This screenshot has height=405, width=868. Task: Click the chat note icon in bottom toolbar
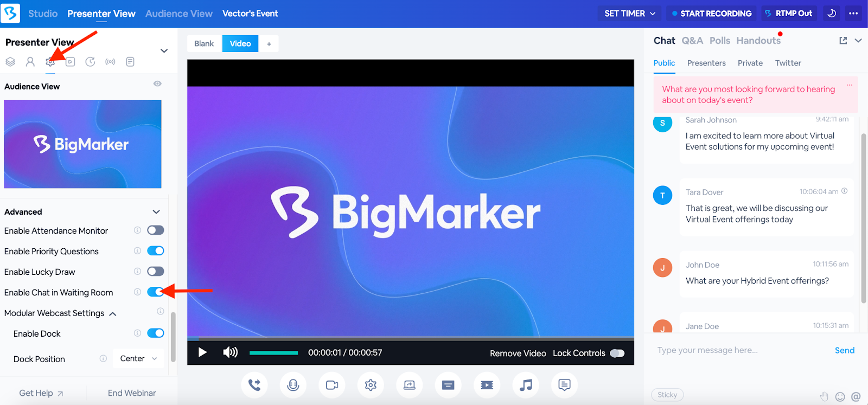(x=564, y=385)
